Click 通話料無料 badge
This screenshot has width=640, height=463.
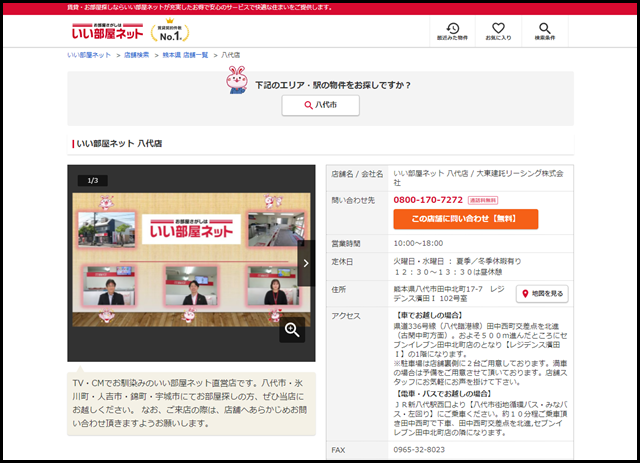(483, 200)
